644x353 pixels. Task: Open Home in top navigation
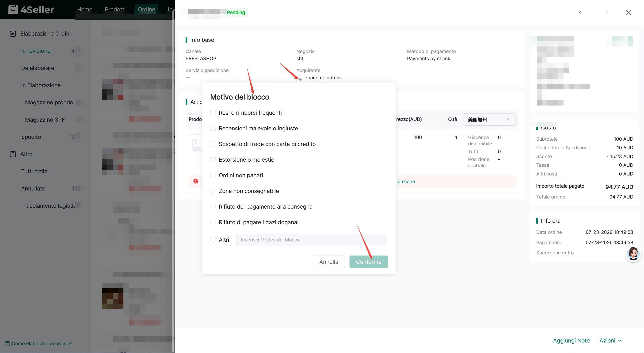click(85, 9)
